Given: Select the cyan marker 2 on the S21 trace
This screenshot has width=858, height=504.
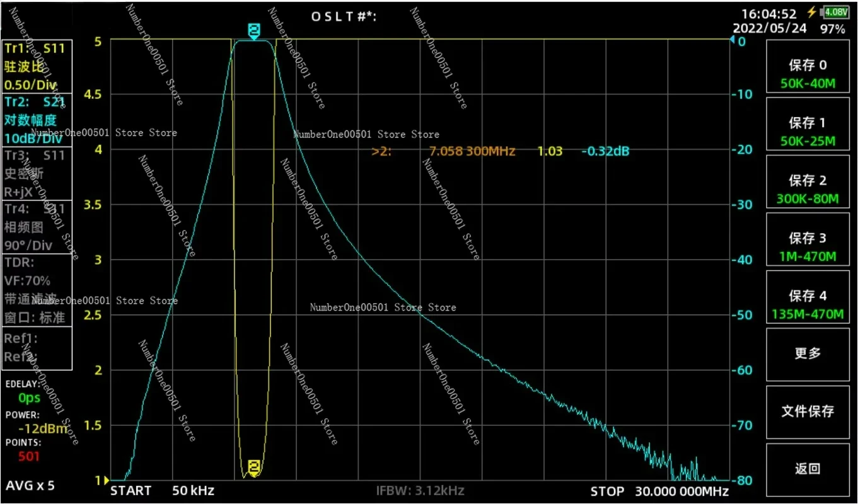Looking at the screenshot, I should tap(253, 31).
